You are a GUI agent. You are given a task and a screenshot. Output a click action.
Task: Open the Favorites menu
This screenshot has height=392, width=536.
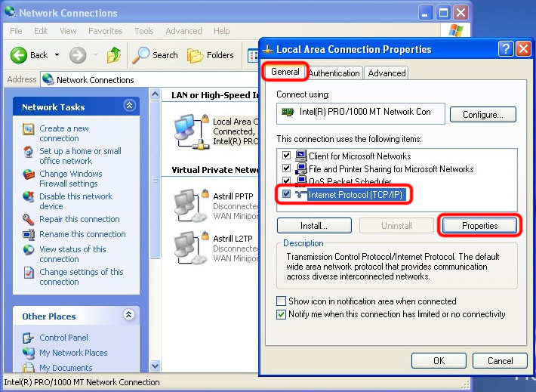coord(105,31)
